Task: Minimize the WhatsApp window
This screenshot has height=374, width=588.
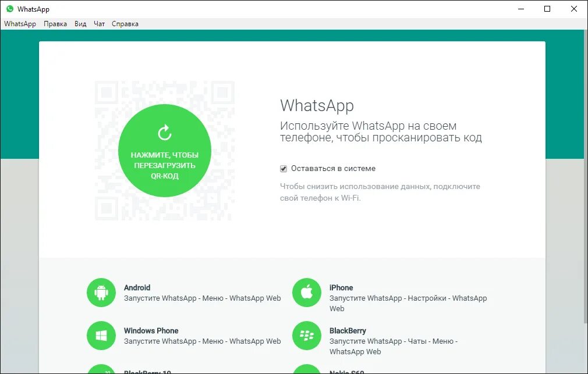Action: [x=521, y=9]
